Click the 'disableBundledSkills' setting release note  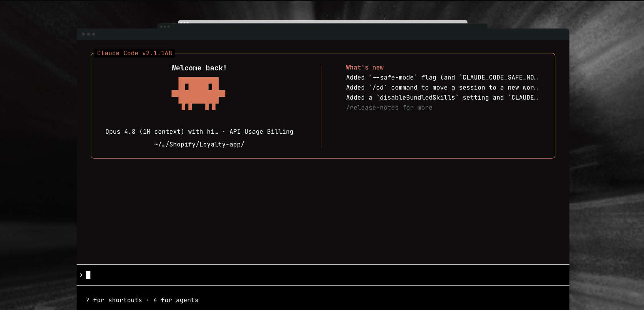[442, 98]
